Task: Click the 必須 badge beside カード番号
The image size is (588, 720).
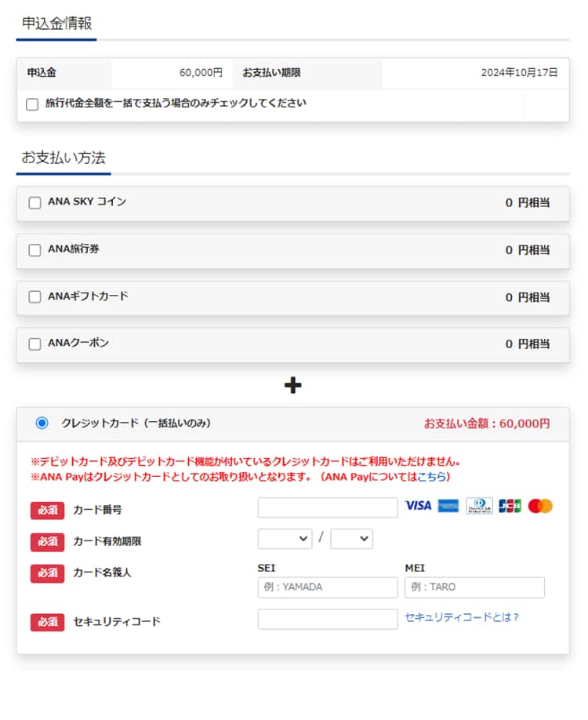Action: click(x=47, y=510)
